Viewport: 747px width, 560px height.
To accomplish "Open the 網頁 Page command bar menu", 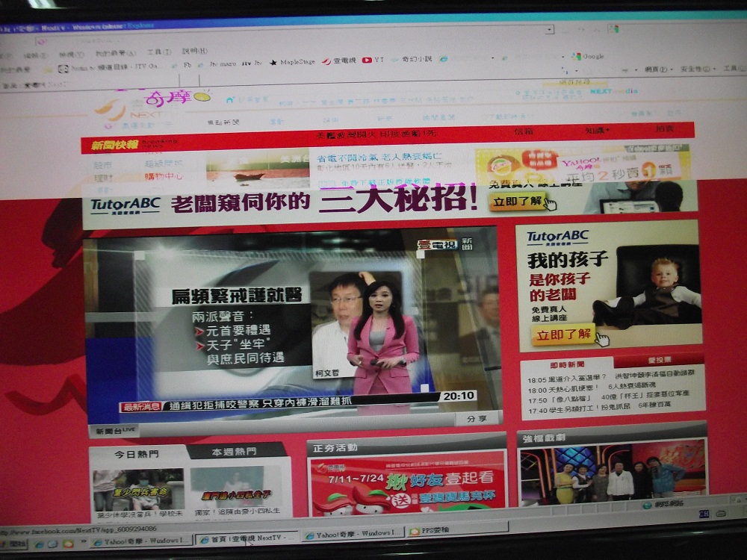I will [x=658, y=69].
